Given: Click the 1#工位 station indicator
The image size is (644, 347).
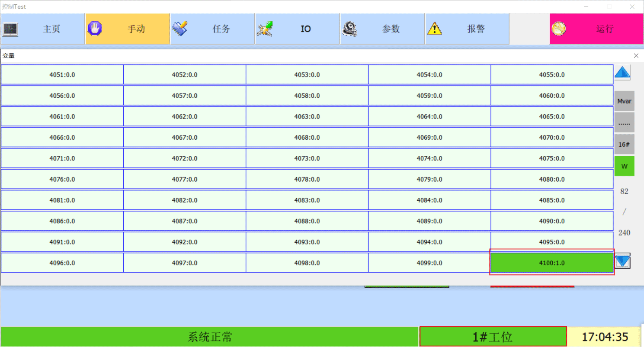Looking at the screenshot, I should click(x=493, y=337).
